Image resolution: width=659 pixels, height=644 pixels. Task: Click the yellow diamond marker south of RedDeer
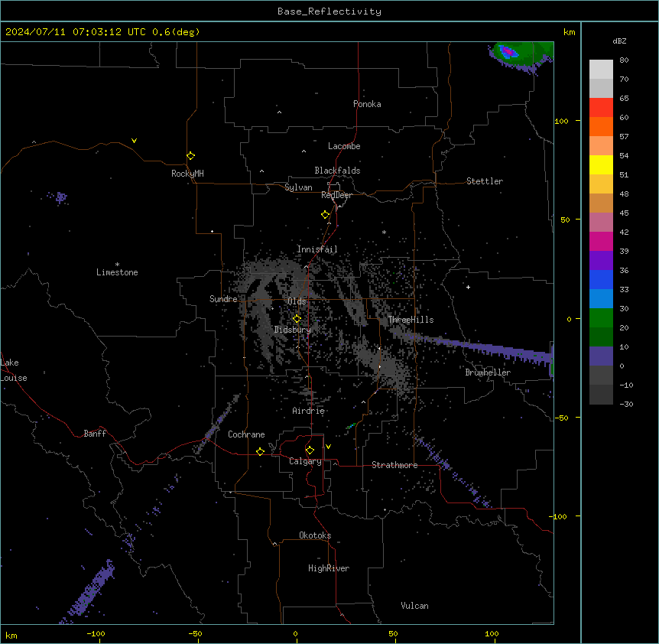point(325,215)
